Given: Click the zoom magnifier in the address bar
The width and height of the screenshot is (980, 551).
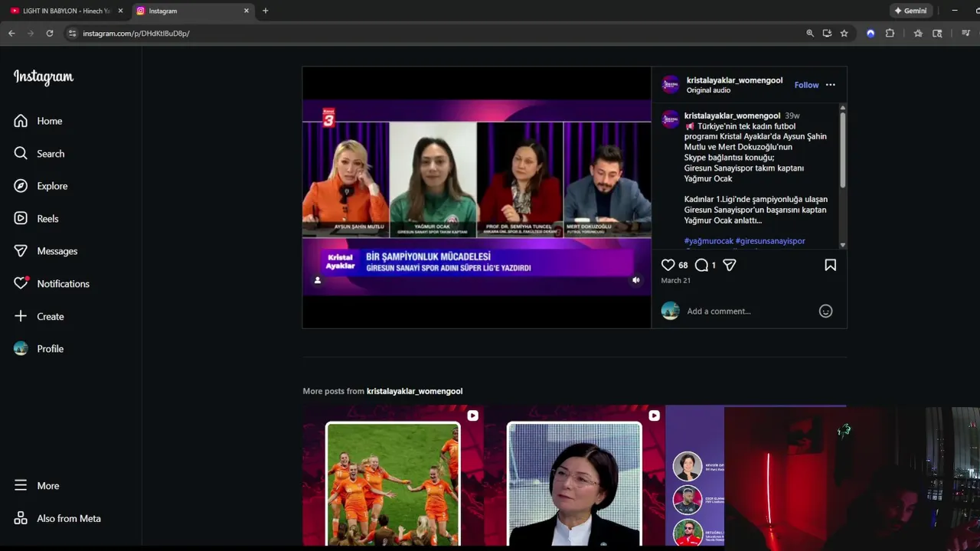Looking at the screenshot, I should pos(810,34).
